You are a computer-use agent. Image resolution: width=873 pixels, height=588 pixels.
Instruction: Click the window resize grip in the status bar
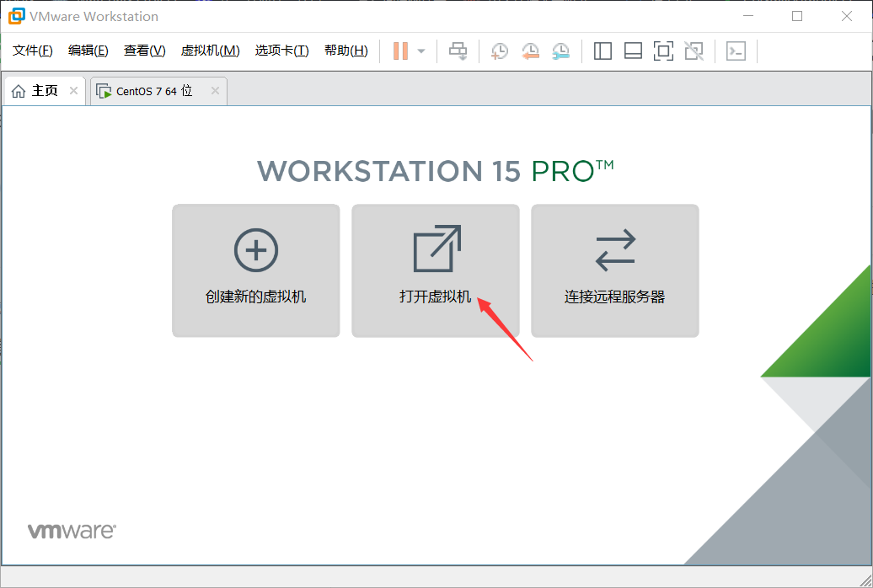pyautogui.click(x=865, y=580)
